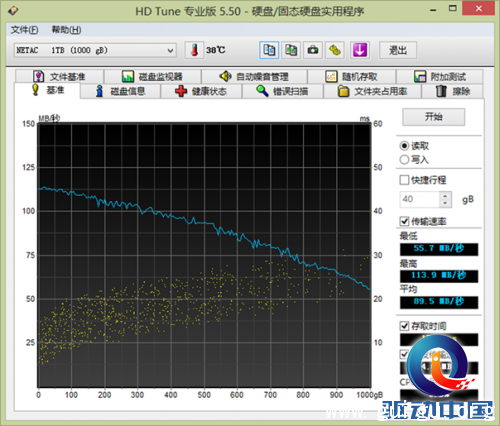
Task: Decrease the gB value with the down stepper
Action: tap(445, 203)
